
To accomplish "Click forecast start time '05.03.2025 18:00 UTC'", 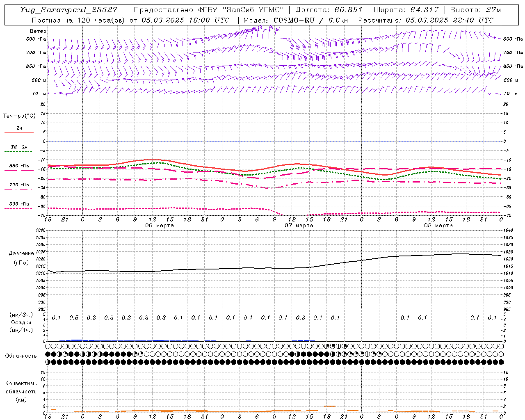I will click(x=185, y=20).
